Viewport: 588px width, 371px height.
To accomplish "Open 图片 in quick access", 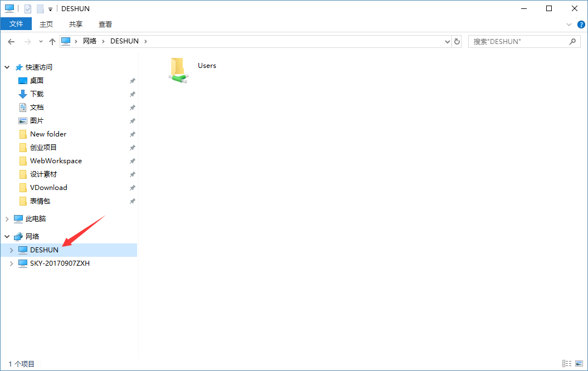I will click(x=37, y=121).
